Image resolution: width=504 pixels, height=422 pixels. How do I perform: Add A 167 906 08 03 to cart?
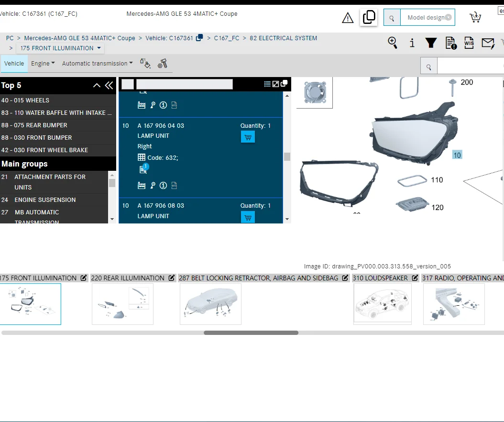[x=248, y=217]
